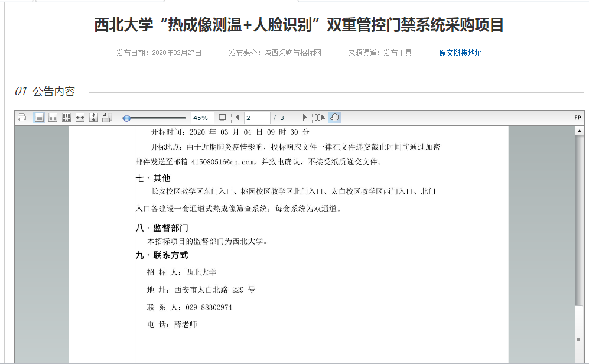Click 发布日期：2020年02月27日 text
This screenshot has height=364, width=589.
tap(159, 53)
